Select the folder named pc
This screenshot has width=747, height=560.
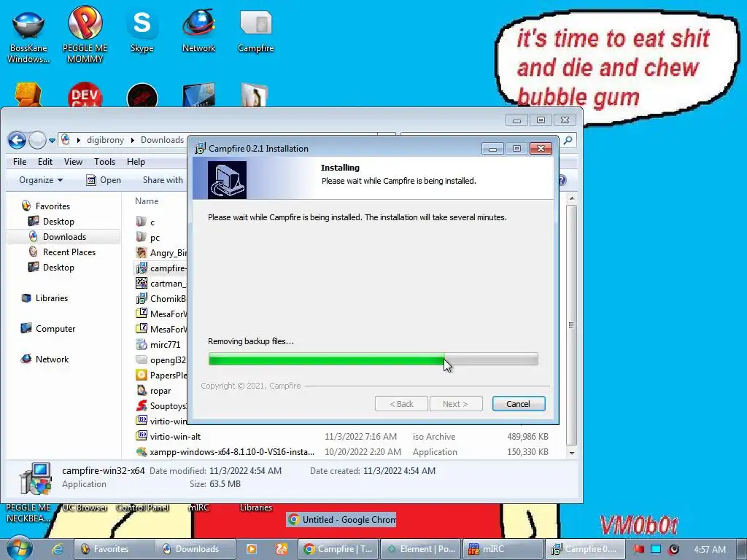148,237
